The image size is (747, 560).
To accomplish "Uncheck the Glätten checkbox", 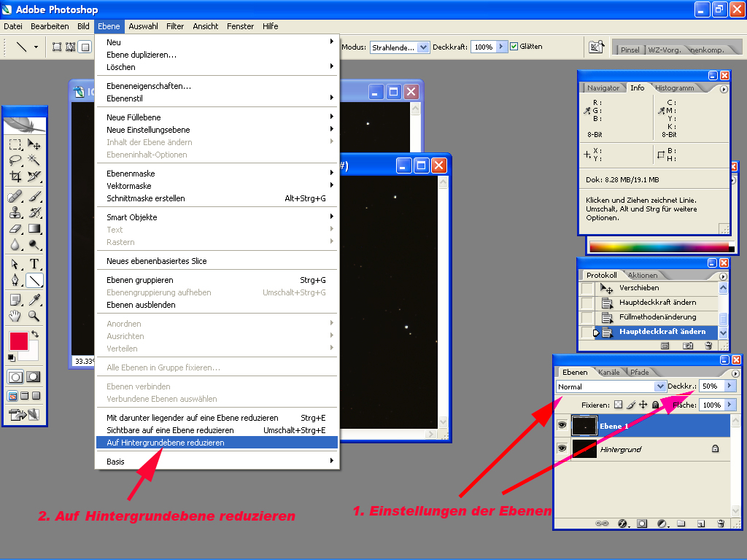I will point(514,47).
